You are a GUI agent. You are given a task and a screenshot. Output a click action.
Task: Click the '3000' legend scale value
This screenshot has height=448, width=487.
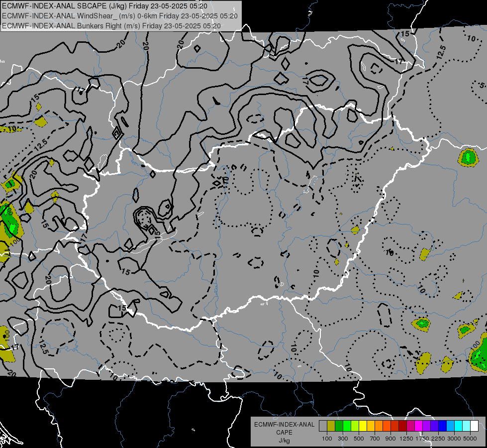pyautogui.click(x=454, y=439)
